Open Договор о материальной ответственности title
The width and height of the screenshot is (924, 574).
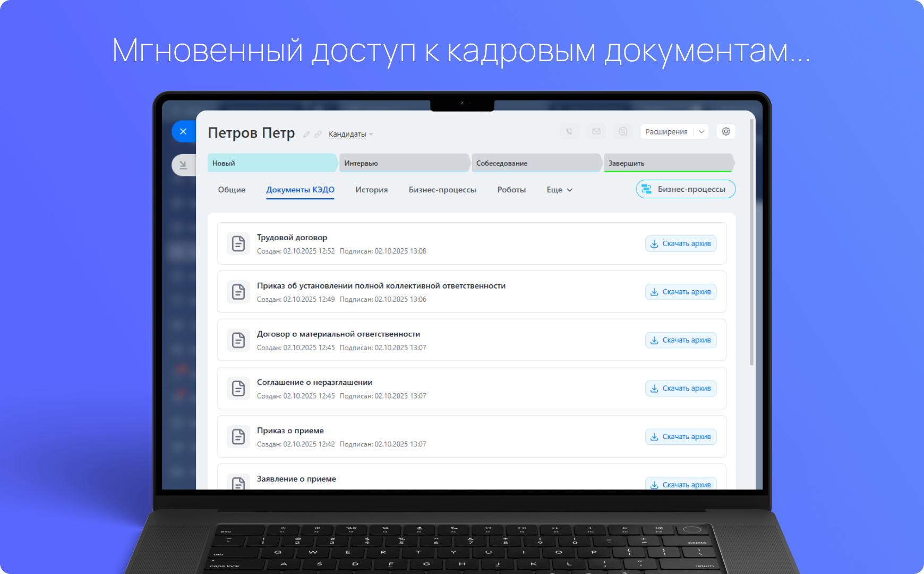coord(339,334)
